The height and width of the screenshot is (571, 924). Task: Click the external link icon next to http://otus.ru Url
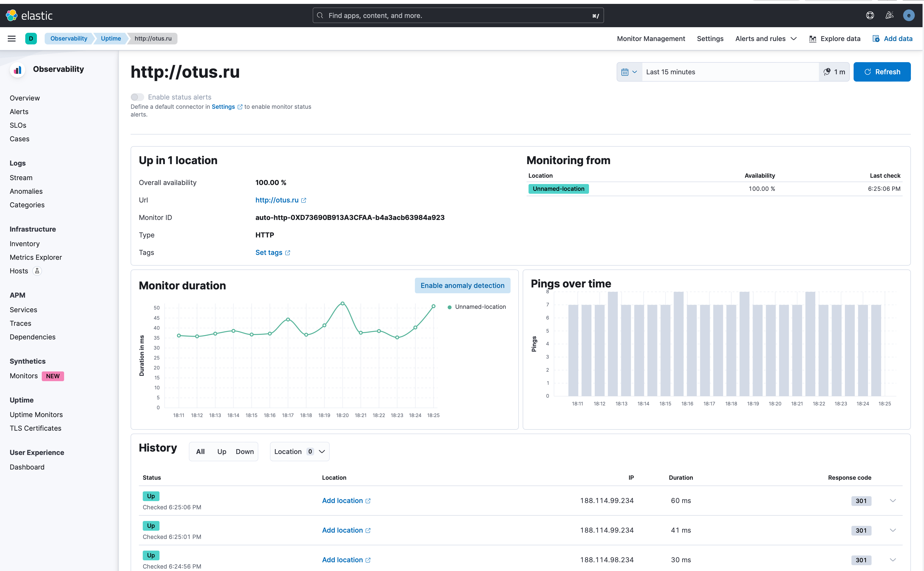click(x=304, y=200)
